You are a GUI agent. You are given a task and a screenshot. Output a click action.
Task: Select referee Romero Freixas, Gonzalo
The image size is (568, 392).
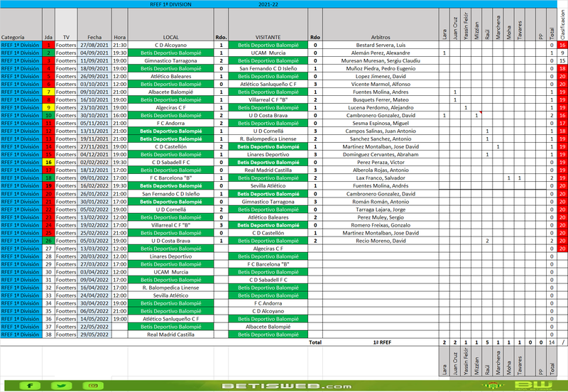point(381,225)
